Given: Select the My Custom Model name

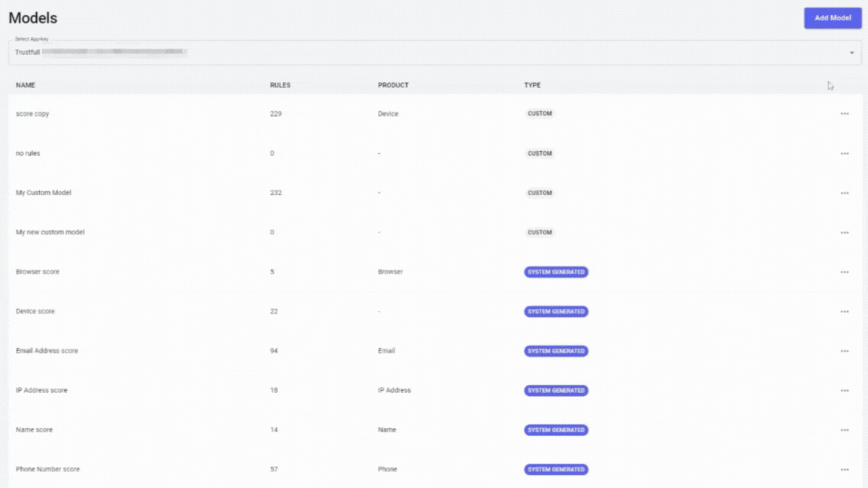Looking at the screenshot, I should (x=44, y=193).
